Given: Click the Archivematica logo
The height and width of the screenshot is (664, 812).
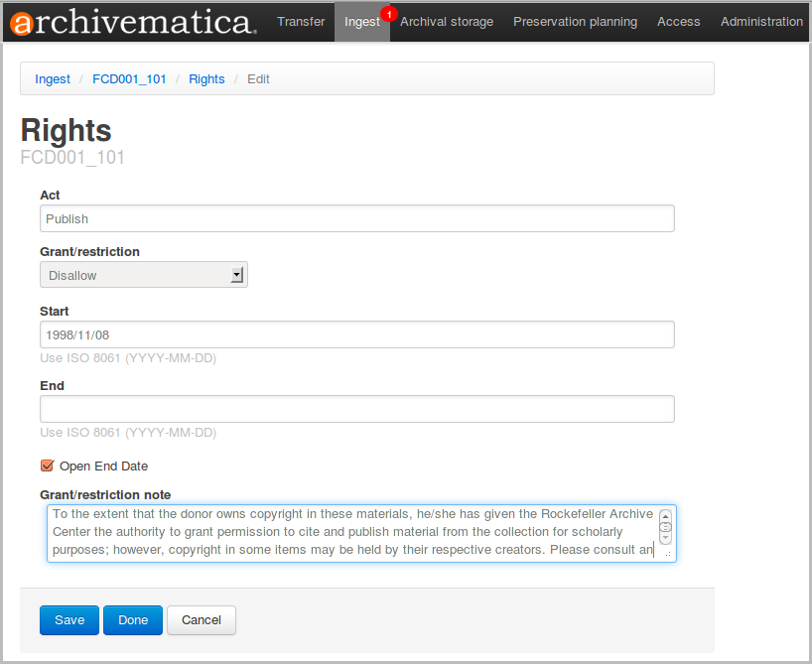Looking at the screenshot, I should click(133, 22).
